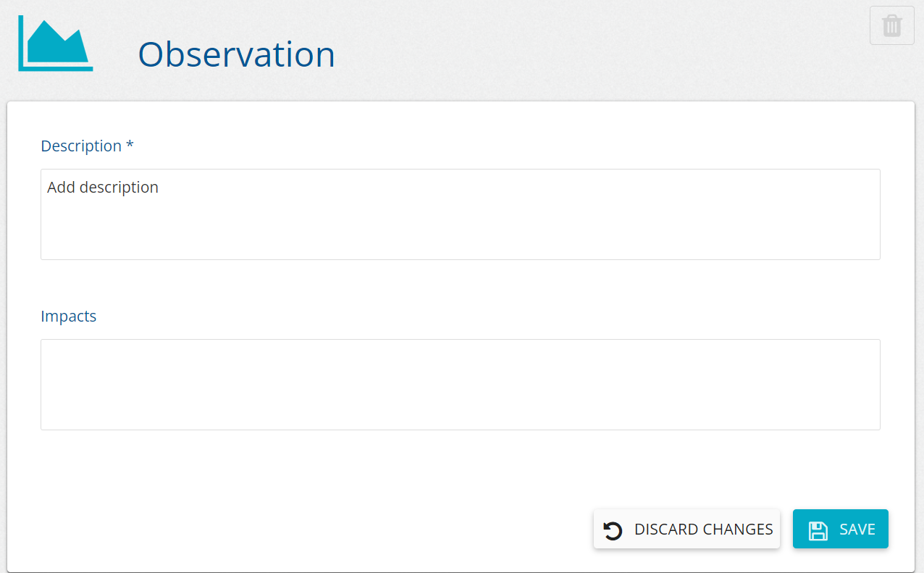Focus the empty Impacts text area

click(460, 384)
